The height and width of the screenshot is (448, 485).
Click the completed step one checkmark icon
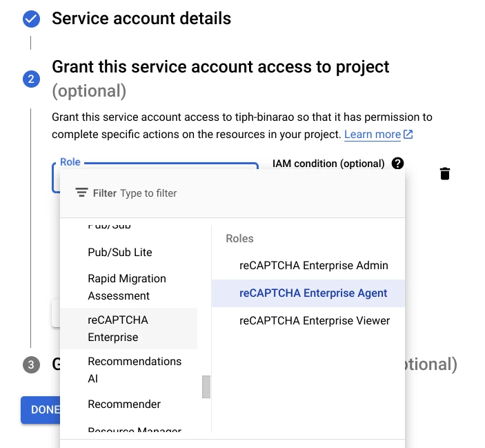click(31, 19)
